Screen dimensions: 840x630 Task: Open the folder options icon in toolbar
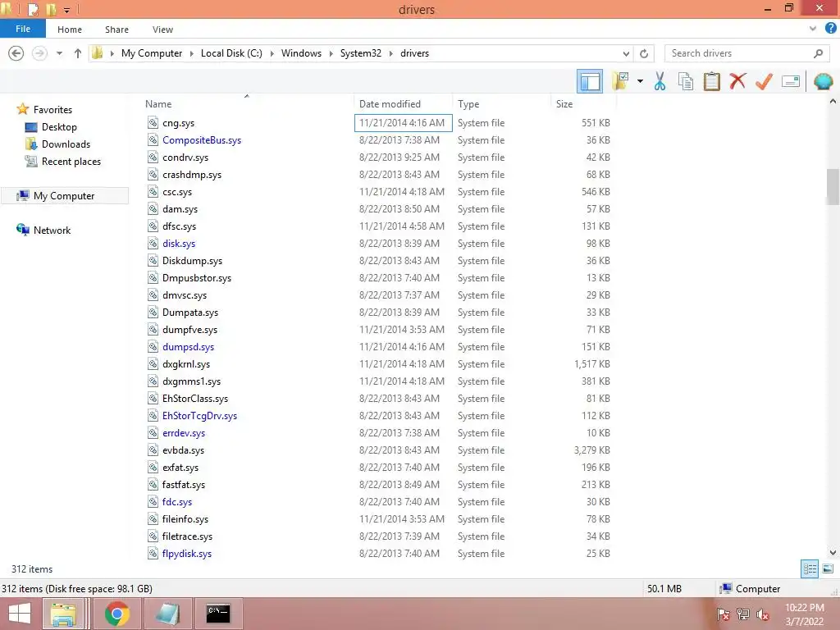620,81
